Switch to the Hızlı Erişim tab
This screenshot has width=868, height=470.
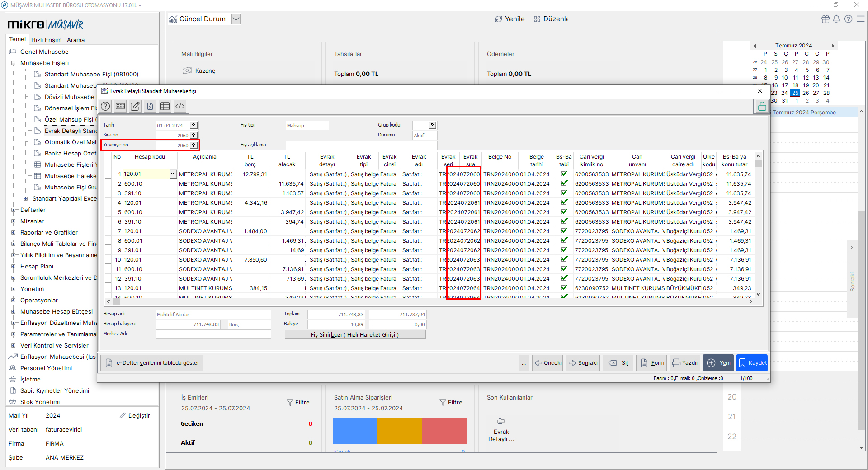point(46,40)
